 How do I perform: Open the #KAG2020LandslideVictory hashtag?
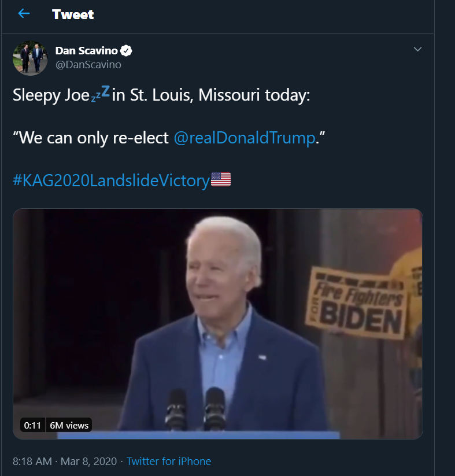click(x=112, y=180)
